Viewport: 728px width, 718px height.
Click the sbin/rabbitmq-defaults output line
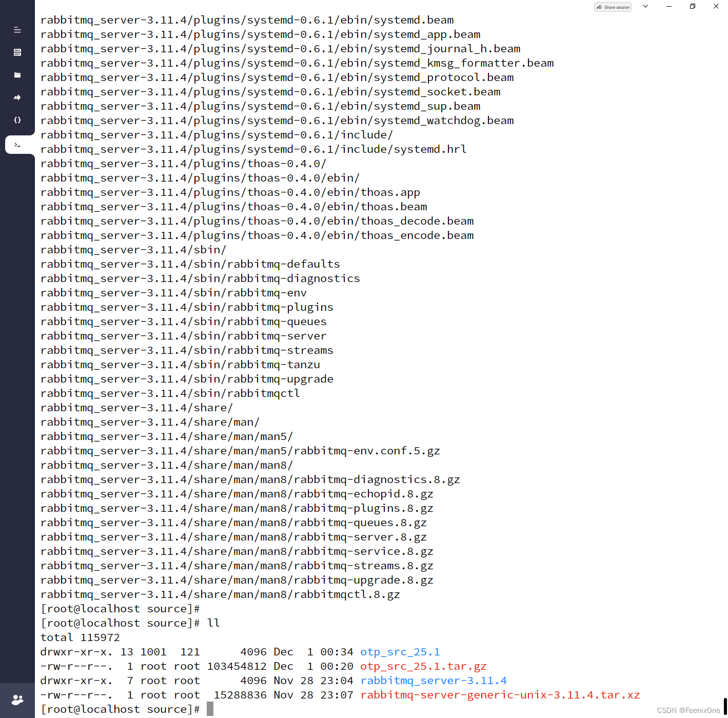(x=190, y=264)
